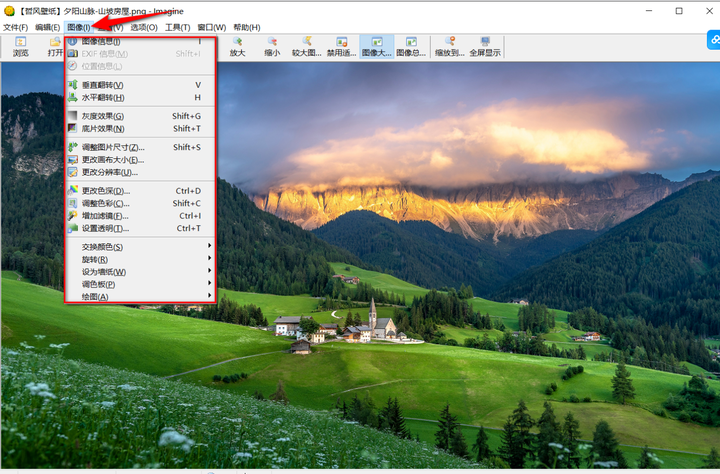This screenshot has width=720, height=474.
Task: Open 调整图片尺寸(Z)... resize dialog
Action: pos(140,147)
